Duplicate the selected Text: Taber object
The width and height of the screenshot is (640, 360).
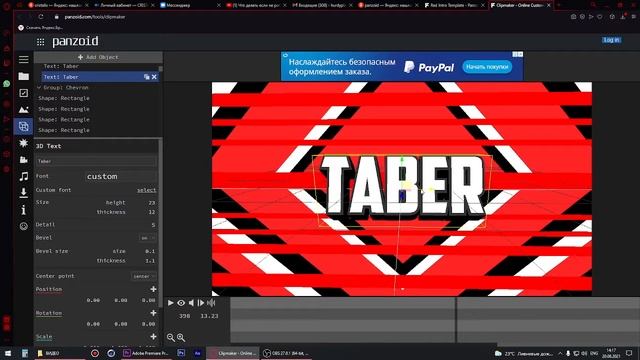pyautogui.click(x=147, y=77)
